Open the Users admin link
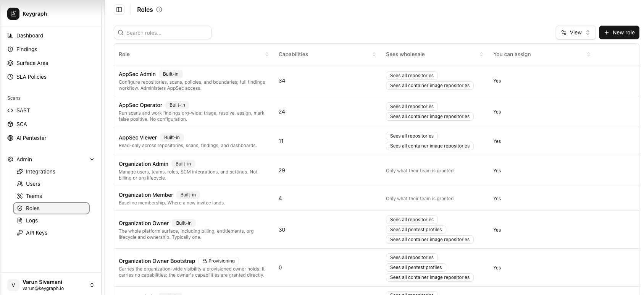Screen dimensions: 644x295 (51, 184)
